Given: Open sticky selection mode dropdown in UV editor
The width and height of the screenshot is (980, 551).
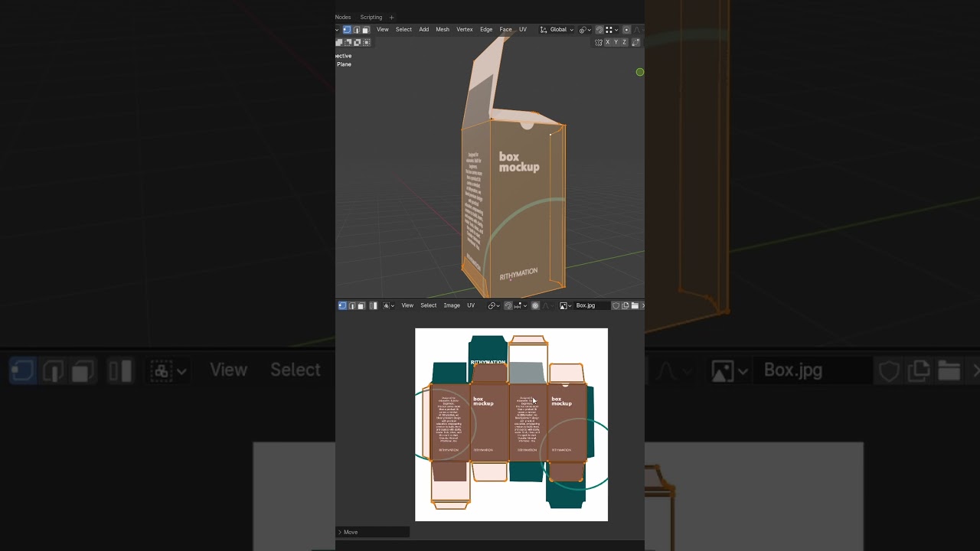Looking at the screenshot, I should [x=389, y=305].
